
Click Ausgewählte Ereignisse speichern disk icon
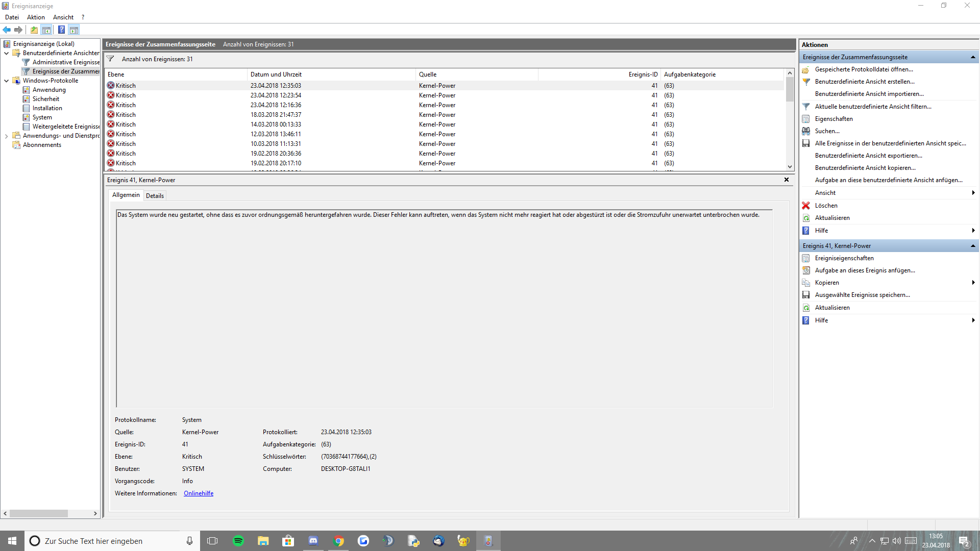pyautogui.click(x=806, y=295)
